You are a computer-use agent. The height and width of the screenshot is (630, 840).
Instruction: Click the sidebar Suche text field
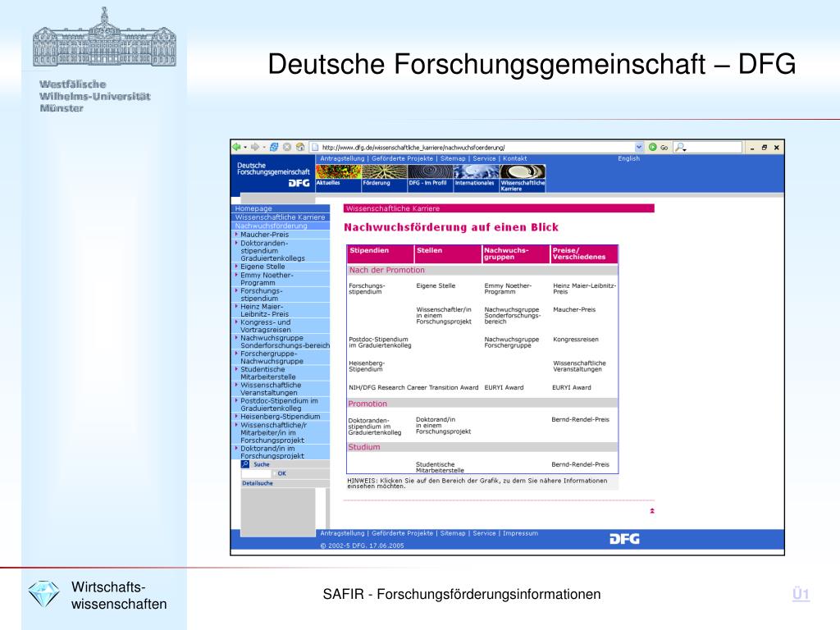[x=257, y=473]
